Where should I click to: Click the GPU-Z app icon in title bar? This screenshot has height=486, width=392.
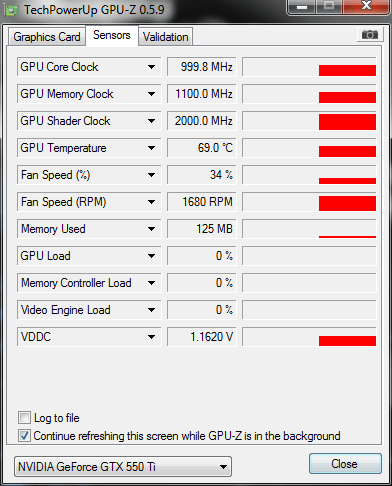coord(12,10)
